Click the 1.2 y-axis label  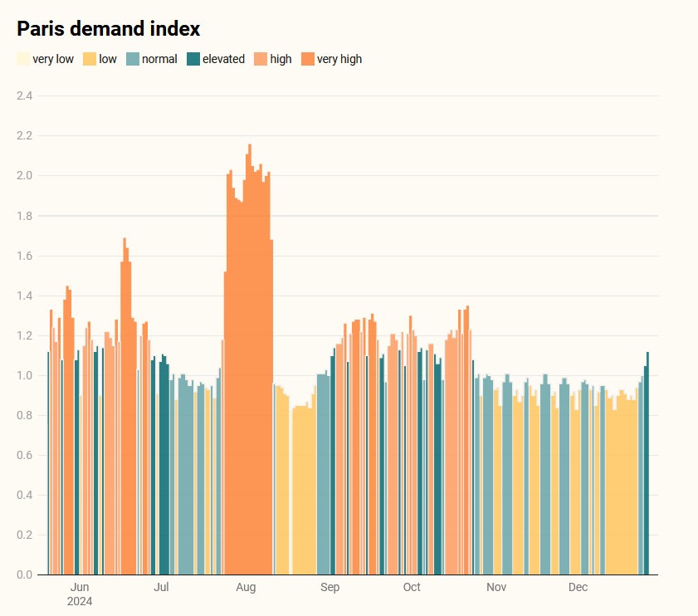24,335
